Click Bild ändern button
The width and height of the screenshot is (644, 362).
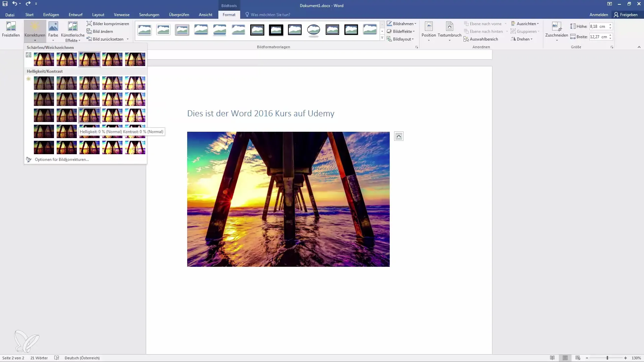click(103, 31)
